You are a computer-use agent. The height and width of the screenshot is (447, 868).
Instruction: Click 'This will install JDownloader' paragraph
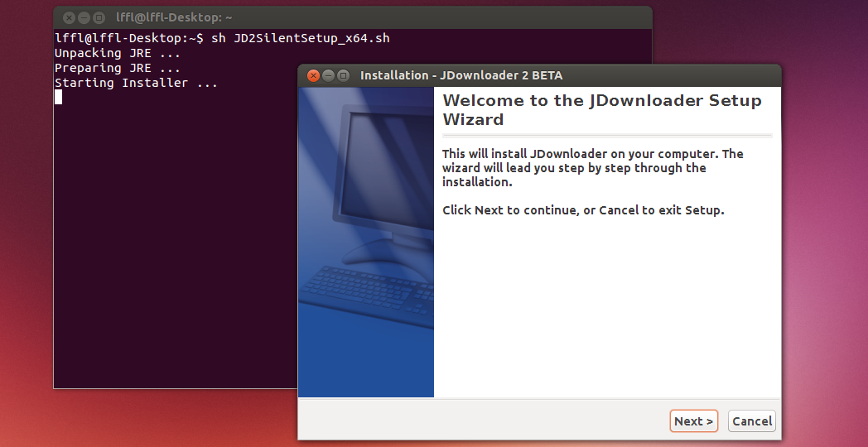click(593, 167)
